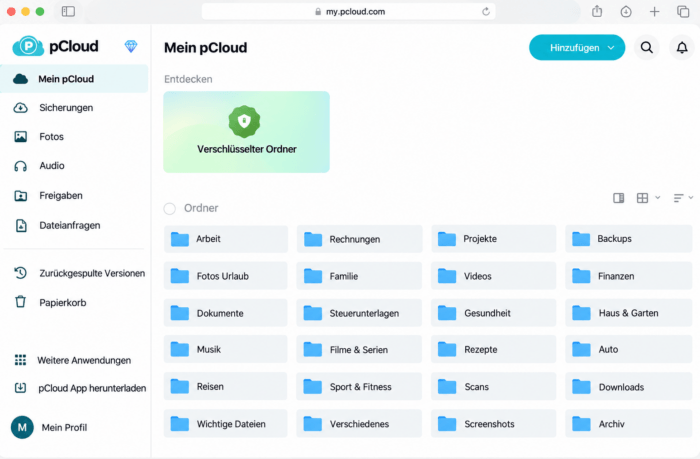Open the Scans folder
Screen dimensions: 700x459
[x=493, y=387]
